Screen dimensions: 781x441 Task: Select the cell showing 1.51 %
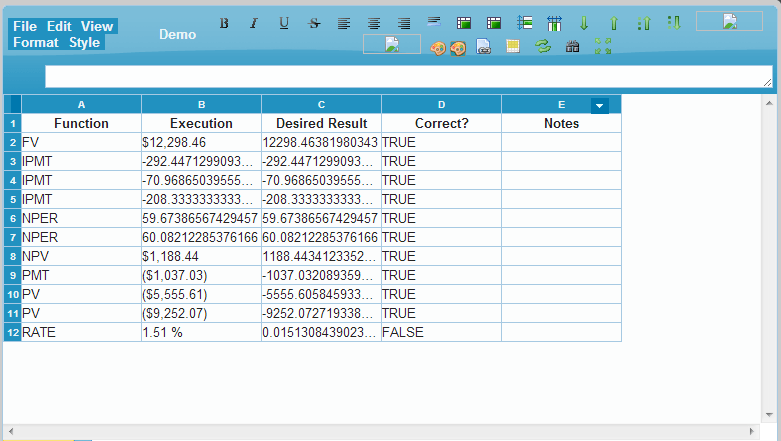pos(201,332)
